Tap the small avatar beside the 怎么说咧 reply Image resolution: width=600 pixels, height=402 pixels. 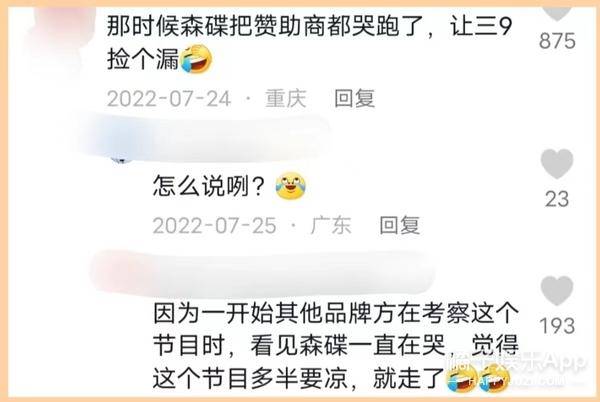click(x=121, y=160)
